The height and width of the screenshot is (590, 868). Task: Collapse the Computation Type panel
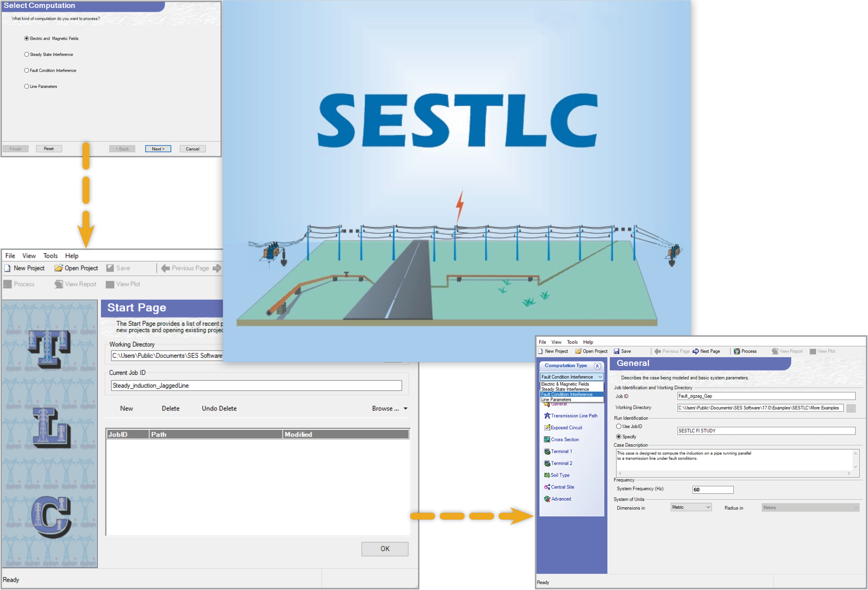tap(597, 366)
